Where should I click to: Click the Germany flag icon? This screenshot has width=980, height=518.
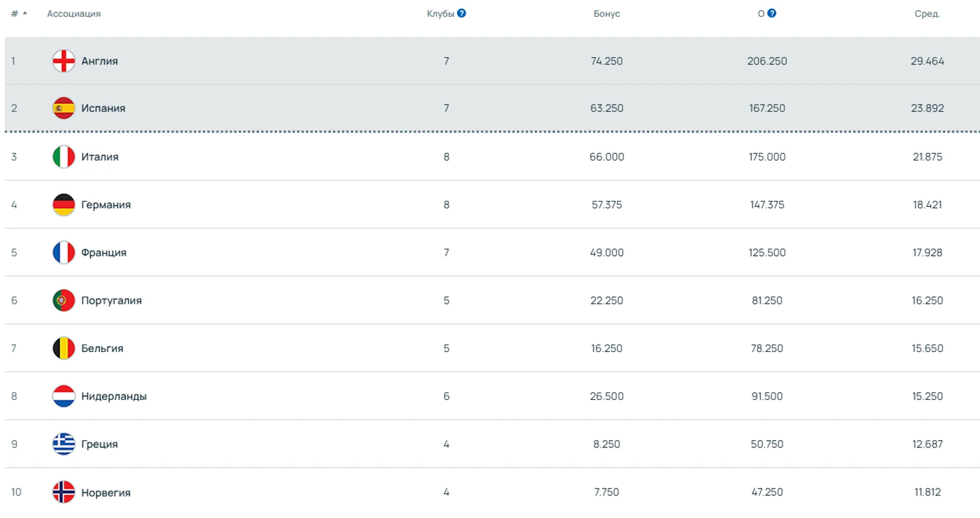click(x=64, y=205)
